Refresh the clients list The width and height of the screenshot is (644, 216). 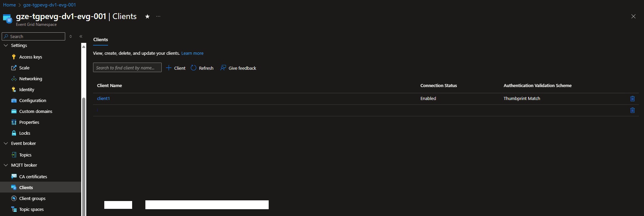point(202,68)
